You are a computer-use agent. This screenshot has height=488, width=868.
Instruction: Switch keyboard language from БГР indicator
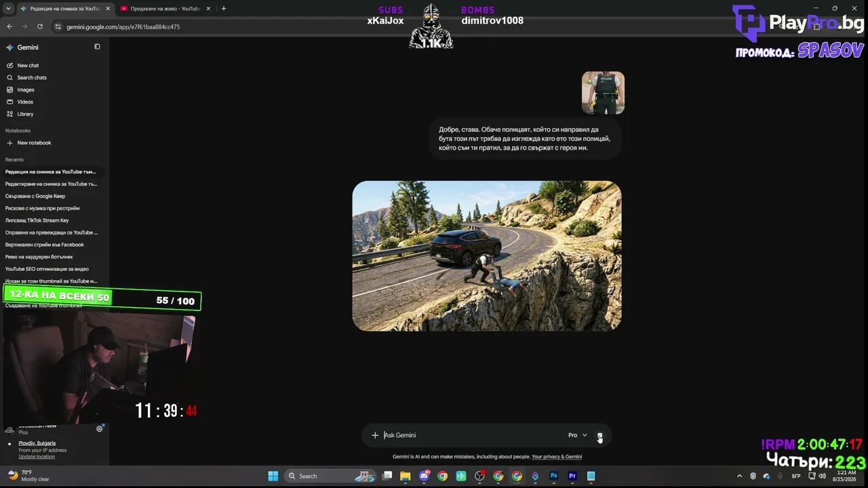click(796, 476)
